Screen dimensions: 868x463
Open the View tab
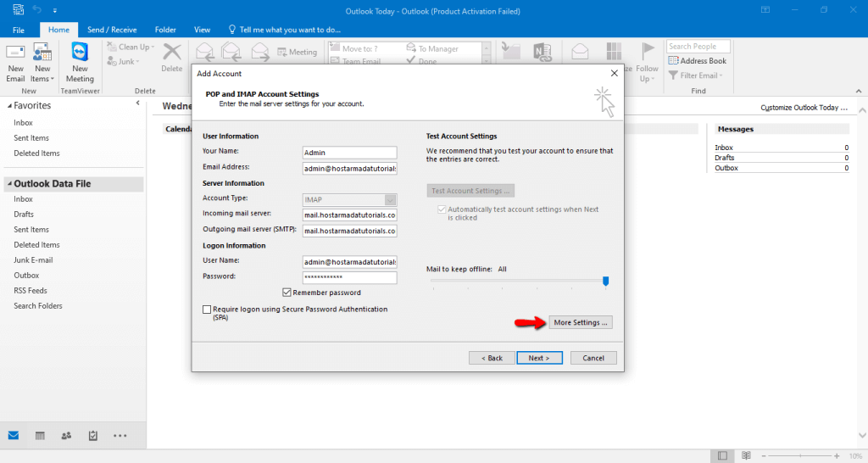pyautogui.click(x=202, y=30)
